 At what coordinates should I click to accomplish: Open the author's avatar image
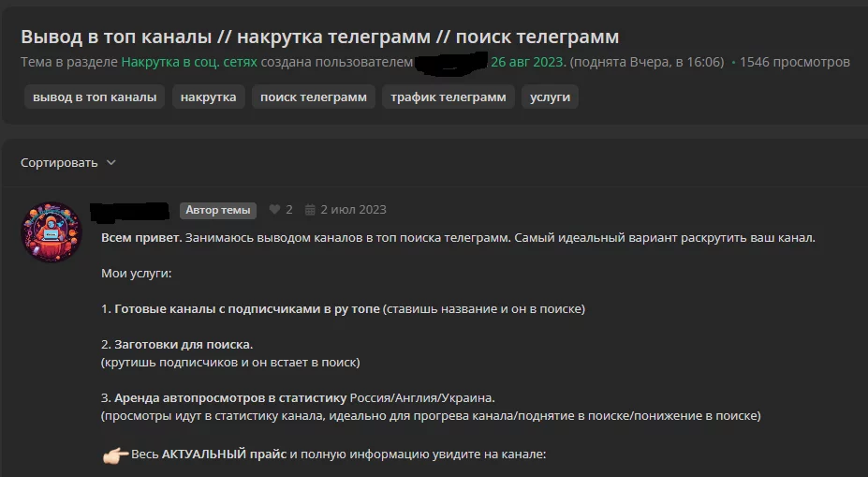coord(51,231)
